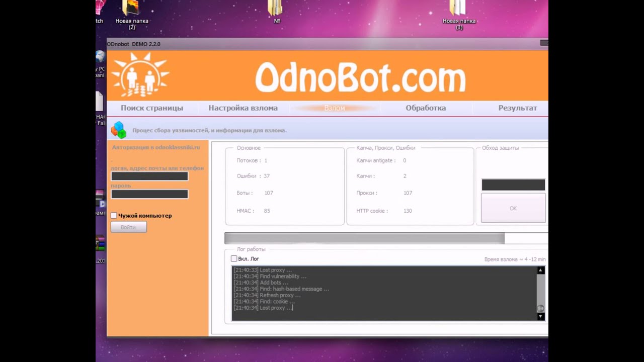Click log line Find: cookie
The image size is (644, 362).
[264, 302]
